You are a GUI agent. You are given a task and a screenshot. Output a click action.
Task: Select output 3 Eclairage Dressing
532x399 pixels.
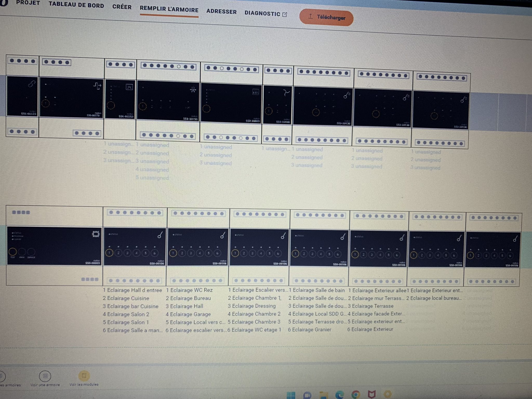click(x=252, y=306)
